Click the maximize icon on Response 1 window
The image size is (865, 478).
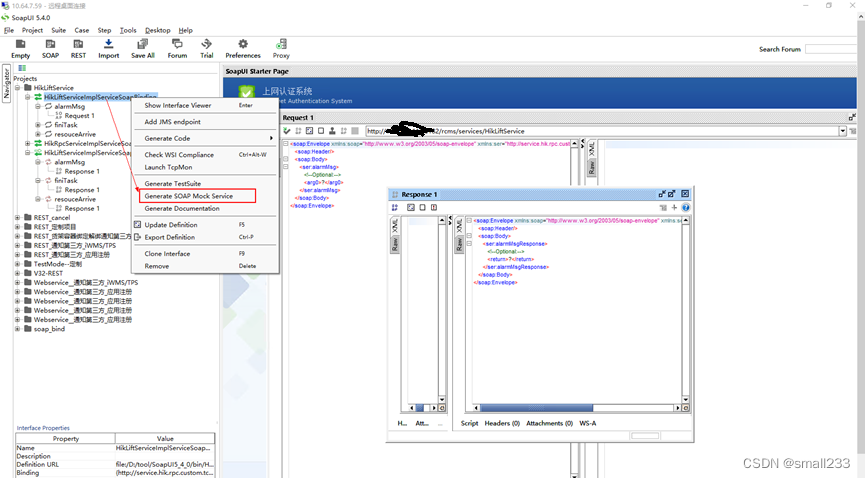671,194
